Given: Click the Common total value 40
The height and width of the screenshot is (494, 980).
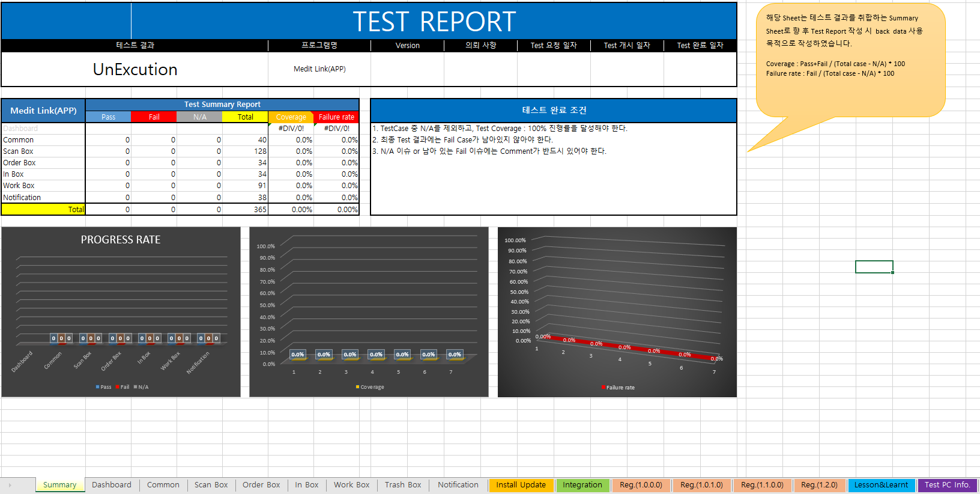Looking at the screenshot, I should tap(245, 140).
